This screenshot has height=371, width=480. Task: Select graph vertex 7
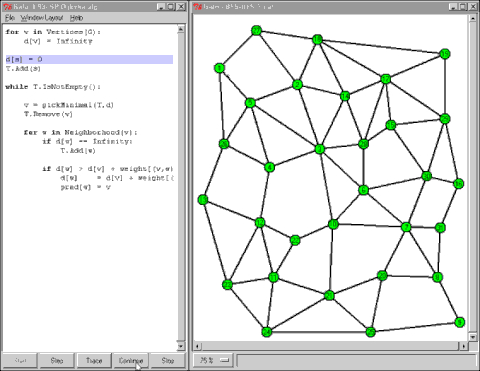tap(406, 227)
